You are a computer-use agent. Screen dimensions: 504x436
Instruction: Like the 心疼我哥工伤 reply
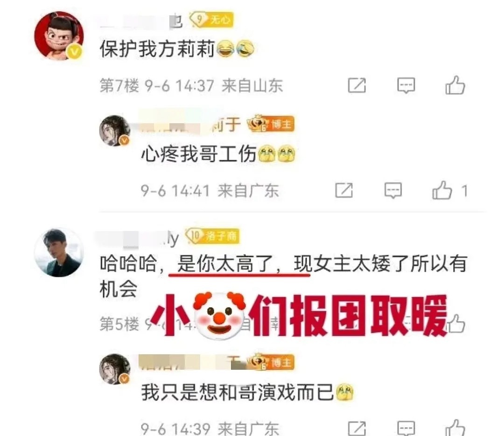[x=442, y=190]
